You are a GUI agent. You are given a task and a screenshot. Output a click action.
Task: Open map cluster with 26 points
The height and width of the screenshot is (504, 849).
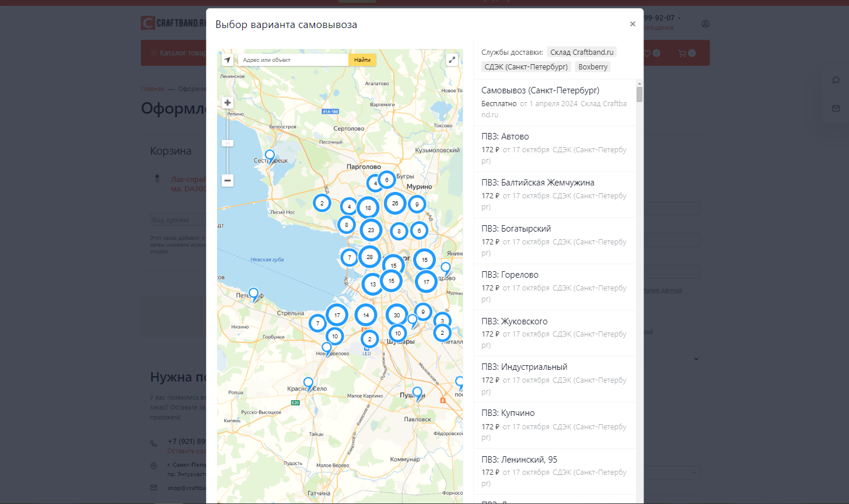[395, 204]
